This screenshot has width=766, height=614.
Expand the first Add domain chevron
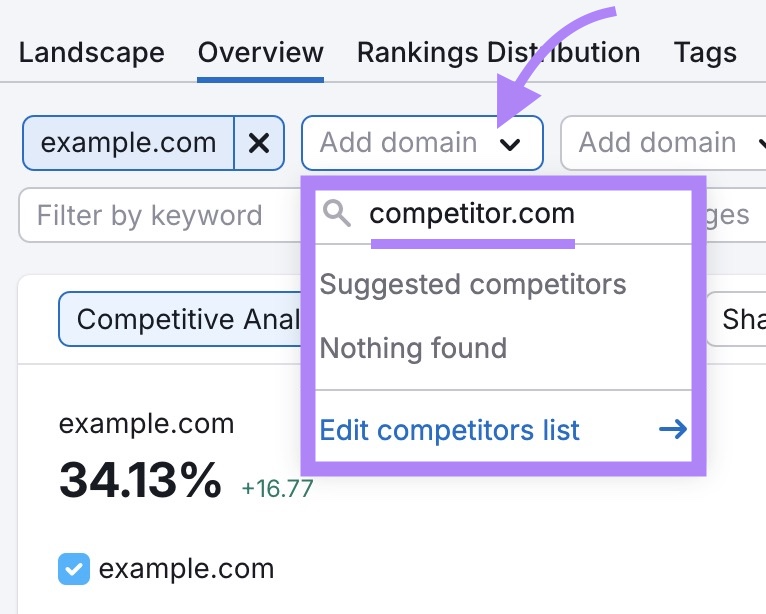click(510, 144)
